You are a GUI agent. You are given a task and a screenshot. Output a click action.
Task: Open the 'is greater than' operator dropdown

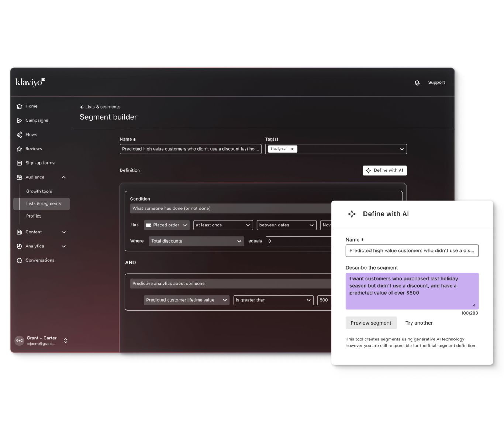pos(273,300)
